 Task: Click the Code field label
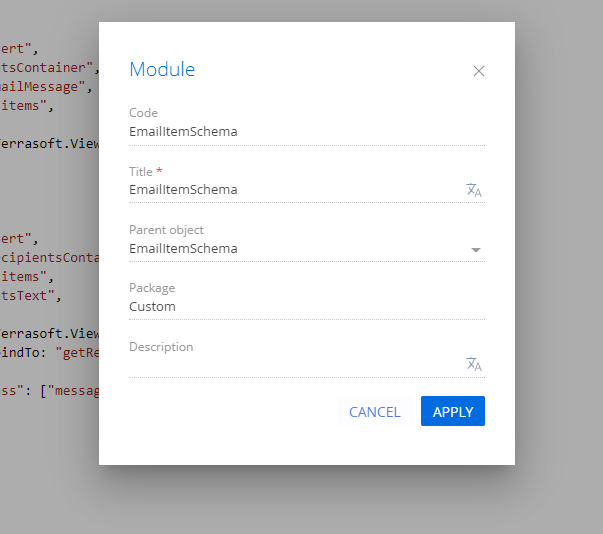[x=143, y=113]
